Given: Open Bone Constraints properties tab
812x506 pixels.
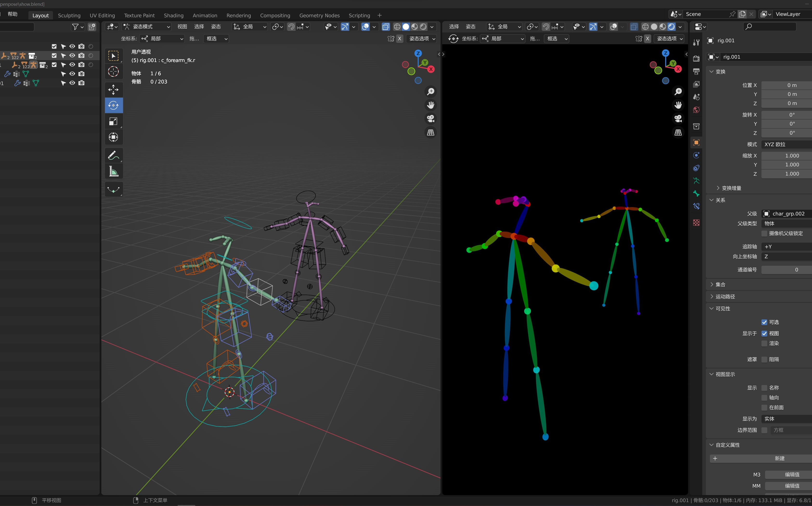Looking at the screenshot, I should (x=696, y=207).
